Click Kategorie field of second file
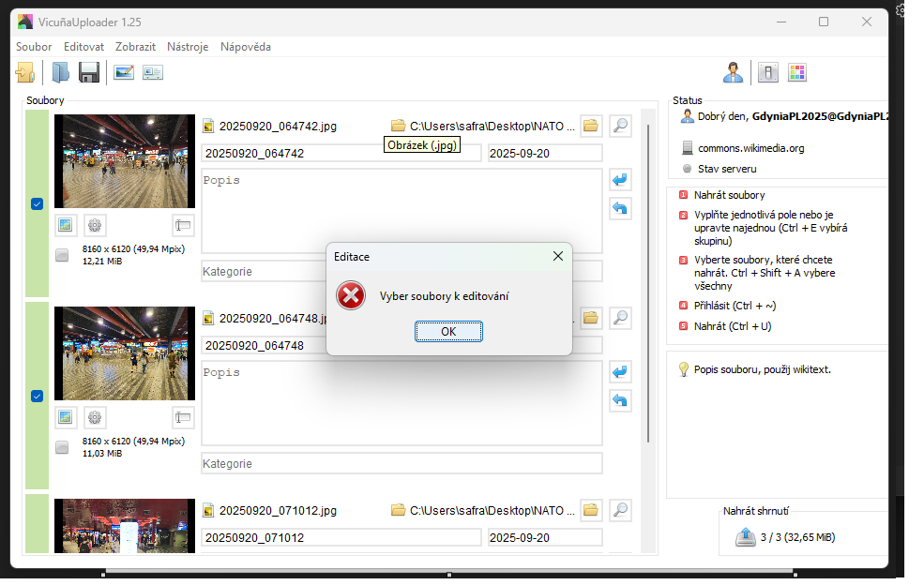Screen dimensions: 924x585 coord(401,464)
